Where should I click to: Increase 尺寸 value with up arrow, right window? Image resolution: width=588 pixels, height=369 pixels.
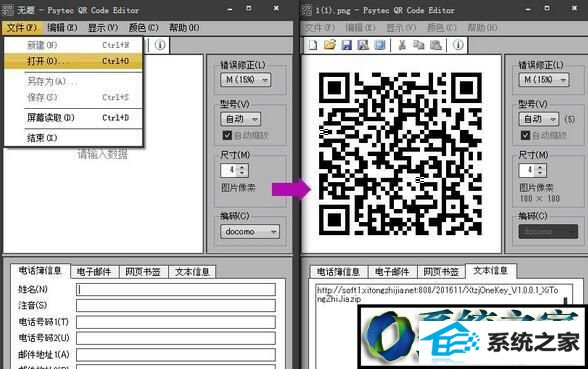point(540,167)
